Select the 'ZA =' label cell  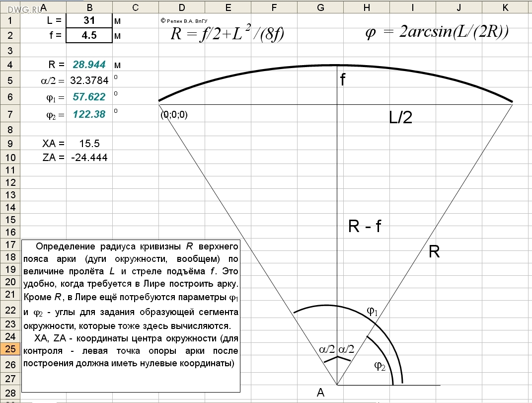43,158
